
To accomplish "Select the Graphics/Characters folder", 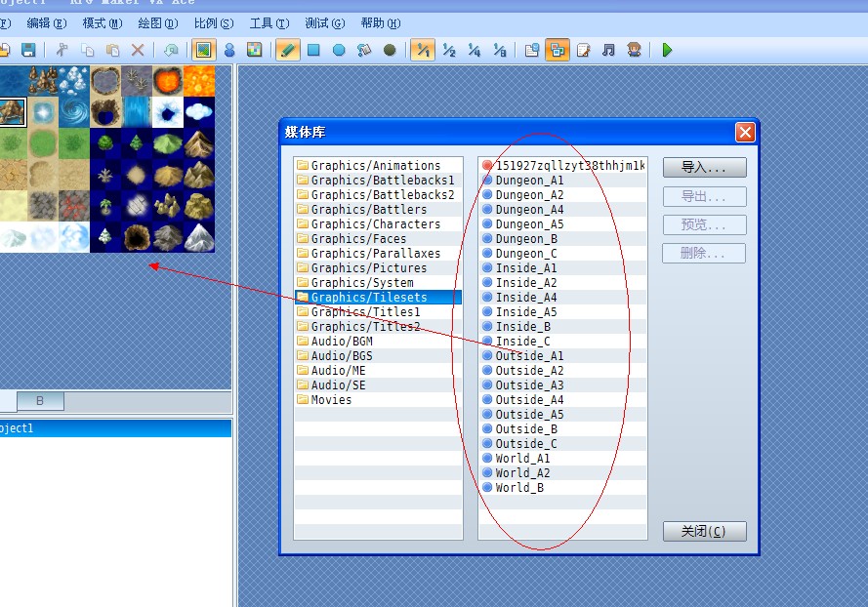I will pos(378,224).
